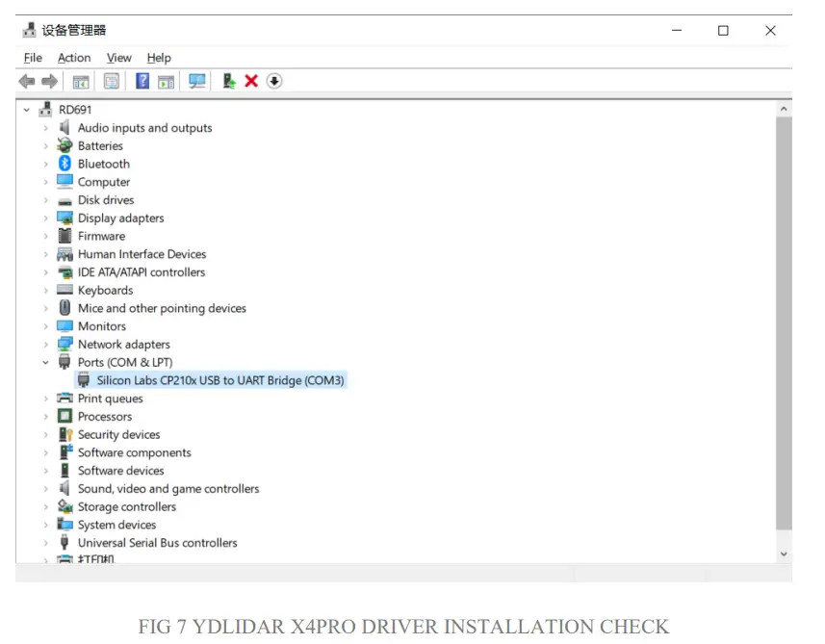The image size is (825, 644).
Task: Click the Back navigation arrow
Action: 26,81
